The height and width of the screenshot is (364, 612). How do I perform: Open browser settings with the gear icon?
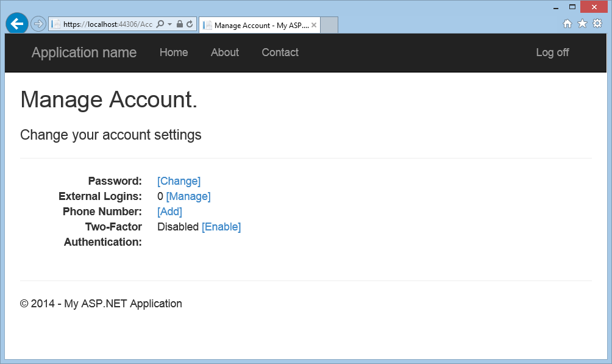pos(597,23)
